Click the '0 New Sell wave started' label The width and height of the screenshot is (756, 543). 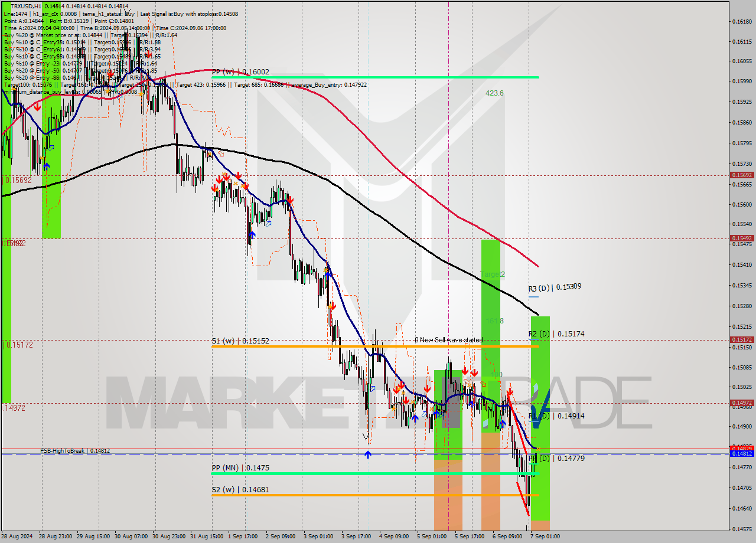tap(448, 340)
